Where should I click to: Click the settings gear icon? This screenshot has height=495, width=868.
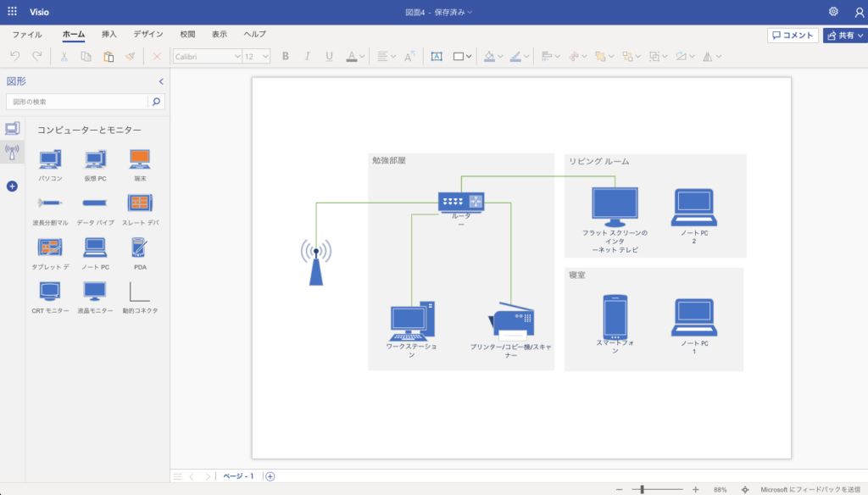click(x=833, y=12)
